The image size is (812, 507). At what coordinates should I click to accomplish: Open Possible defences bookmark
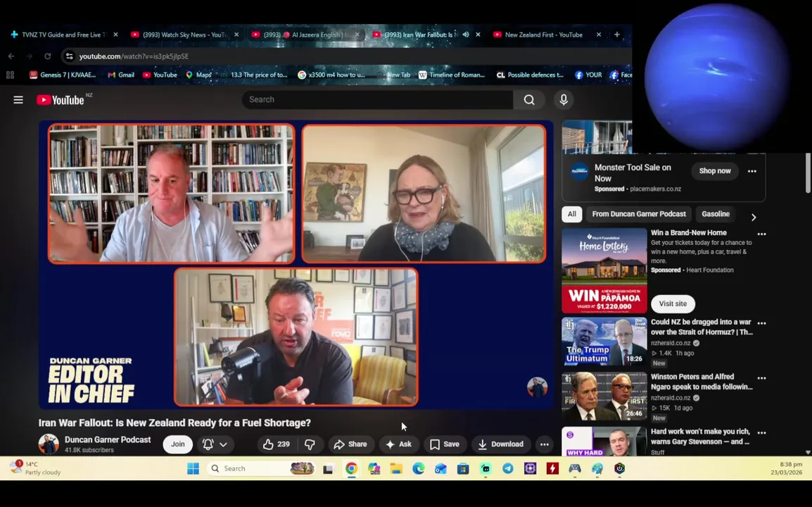click(530, 75)
